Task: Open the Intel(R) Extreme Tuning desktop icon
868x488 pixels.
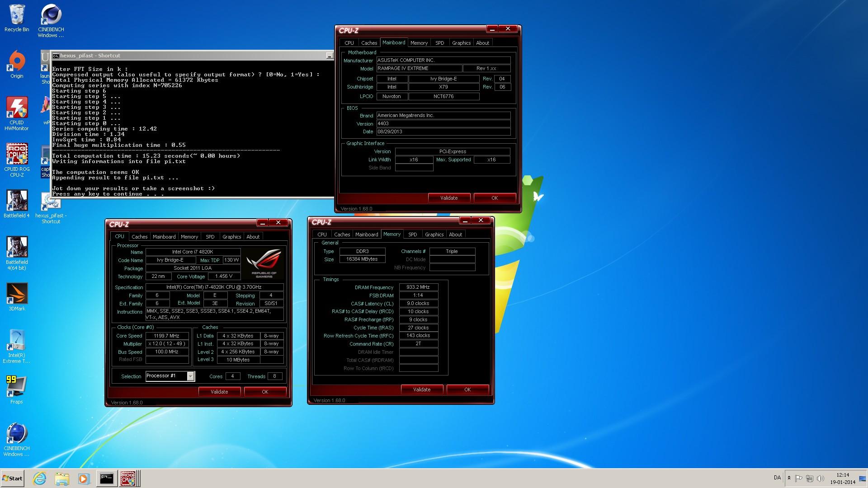Action: 17,346
